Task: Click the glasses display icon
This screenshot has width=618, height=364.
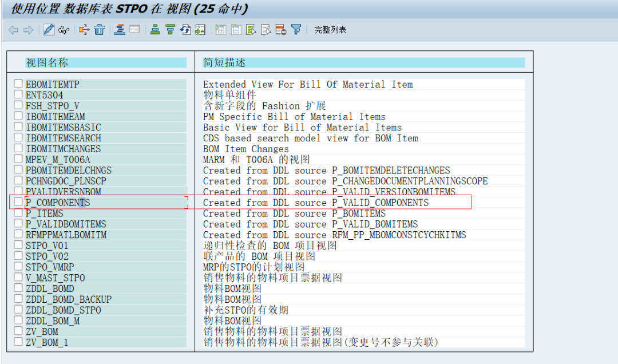Action: (64, 30)
